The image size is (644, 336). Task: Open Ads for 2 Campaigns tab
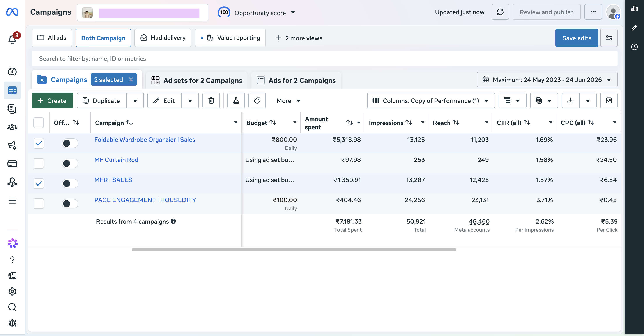coord(296,80)
